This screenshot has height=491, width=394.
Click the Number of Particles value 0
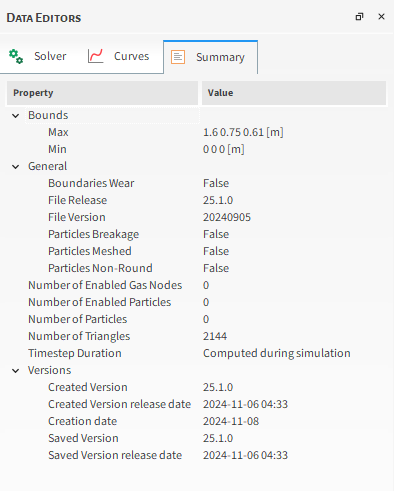tap(206, 319)
